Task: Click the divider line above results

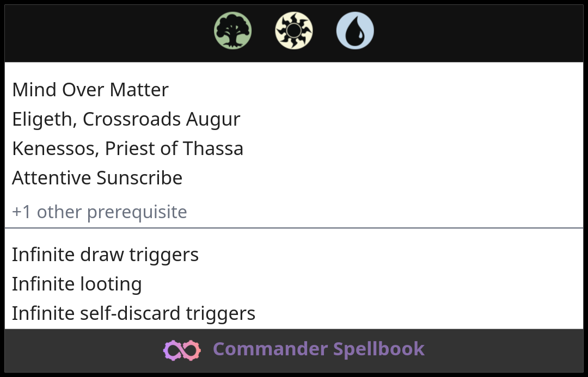Action: click(x=294, y=227)
